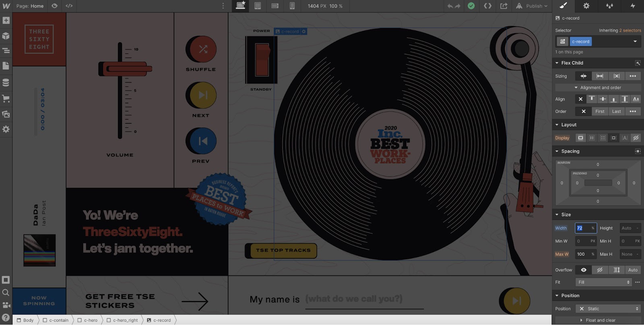Image resolution: width=644 pixels, height=325 pixels.
Task: Set display to Block
Action: [580, 138]
